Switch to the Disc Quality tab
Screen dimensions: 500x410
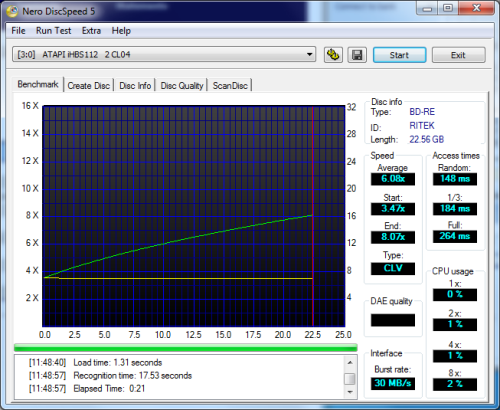(x=182, y=86)
